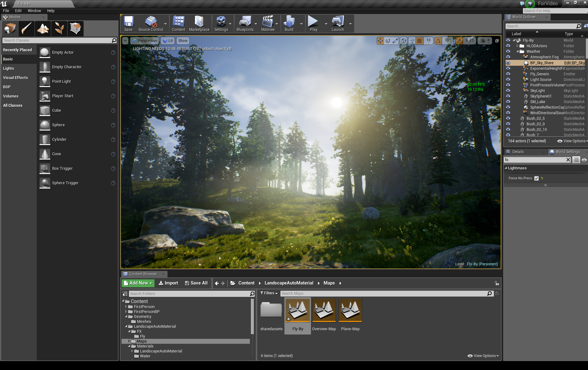Open Details property matrix grid icon

[x=576, y=160]
